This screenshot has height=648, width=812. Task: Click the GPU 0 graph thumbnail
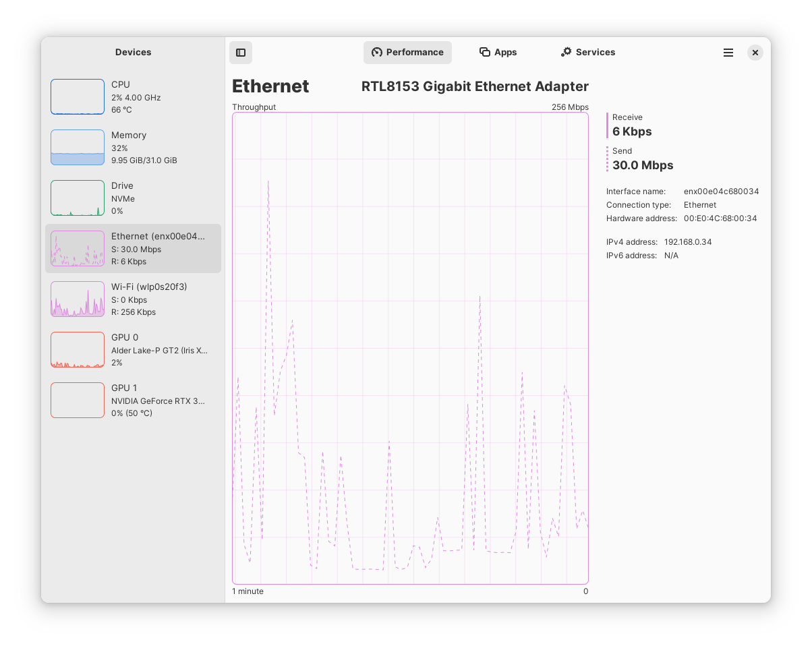[x=78, y=350]
